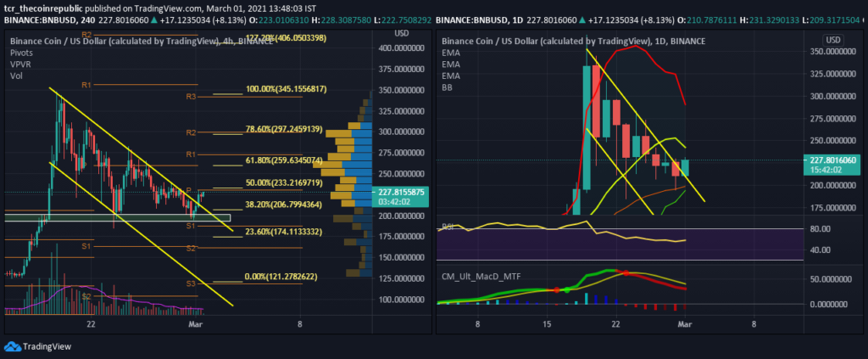Click the Mar date label on the 4h chart
The width and height of the screenshot is (868, 359).
point(197,324)
